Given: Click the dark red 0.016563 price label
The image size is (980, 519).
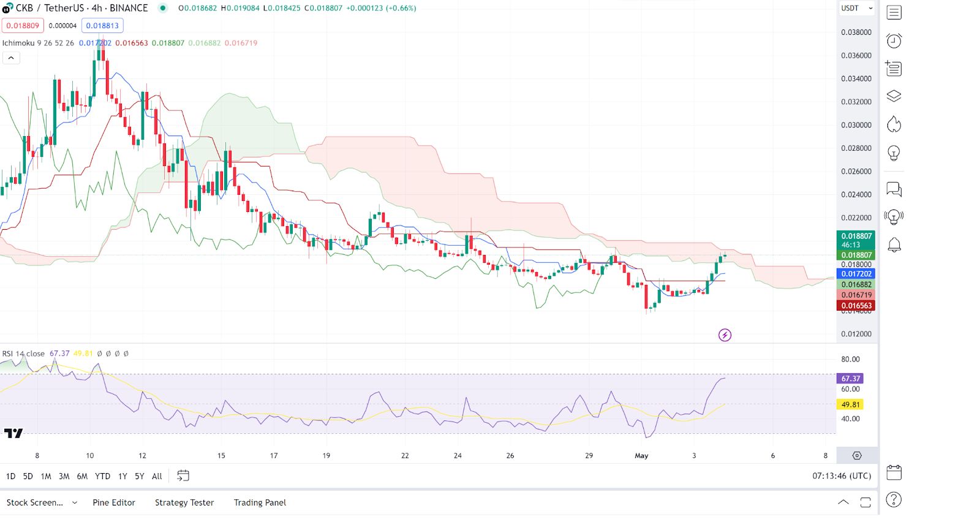Looking at the screenshot, I should click(856, 306).
